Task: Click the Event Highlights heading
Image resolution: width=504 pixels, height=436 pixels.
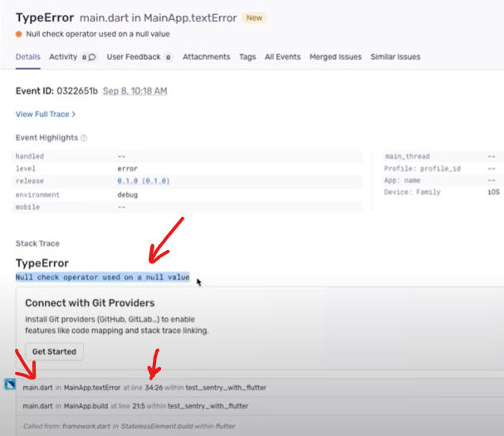Action: 47,138
